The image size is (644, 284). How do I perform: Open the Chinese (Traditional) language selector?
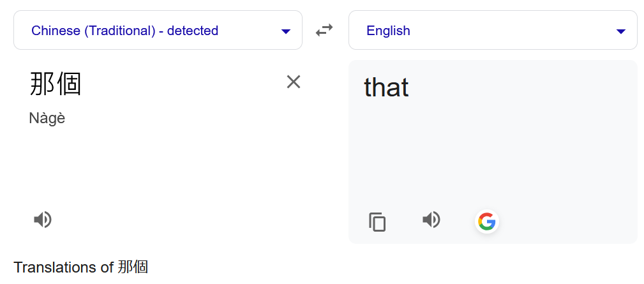158,31
